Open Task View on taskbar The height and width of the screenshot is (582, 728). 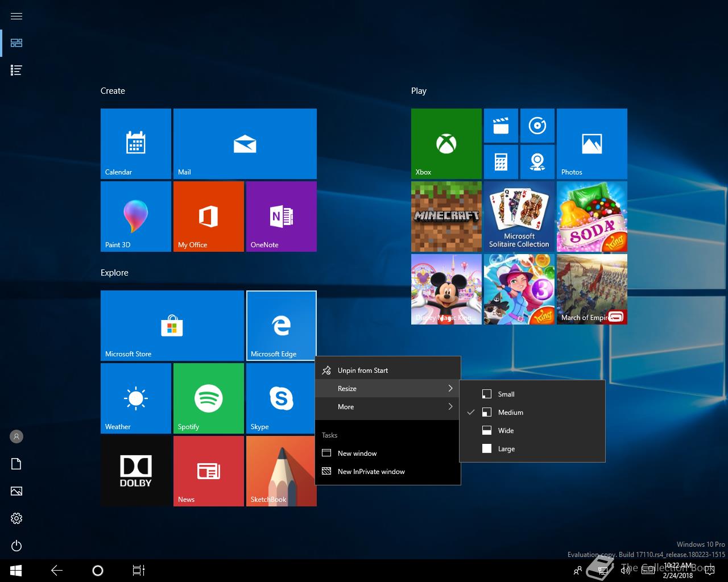coord(139,571)
